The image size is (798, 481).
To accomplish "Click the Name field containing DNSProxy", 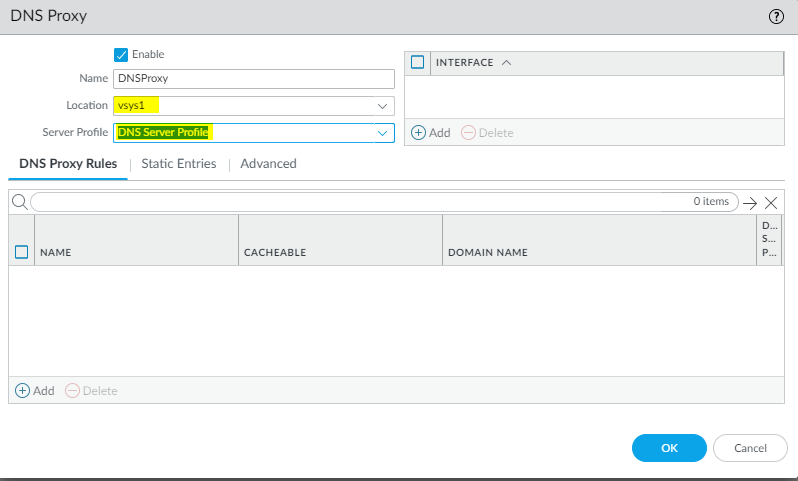I will pyautogui.click(x=254, y=79).
